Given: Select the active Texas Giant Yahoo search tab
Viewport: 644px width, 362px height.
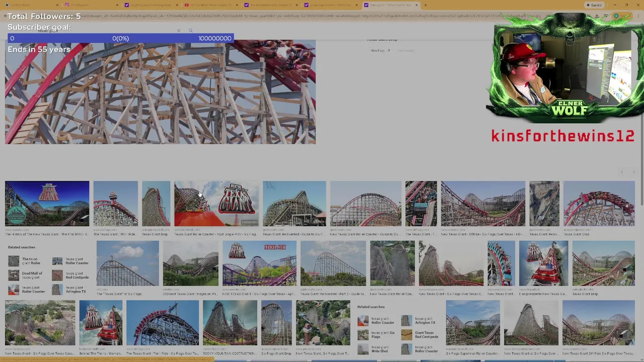Looking at the screenshot, I should pyautogui.click(x=391, y=5).
